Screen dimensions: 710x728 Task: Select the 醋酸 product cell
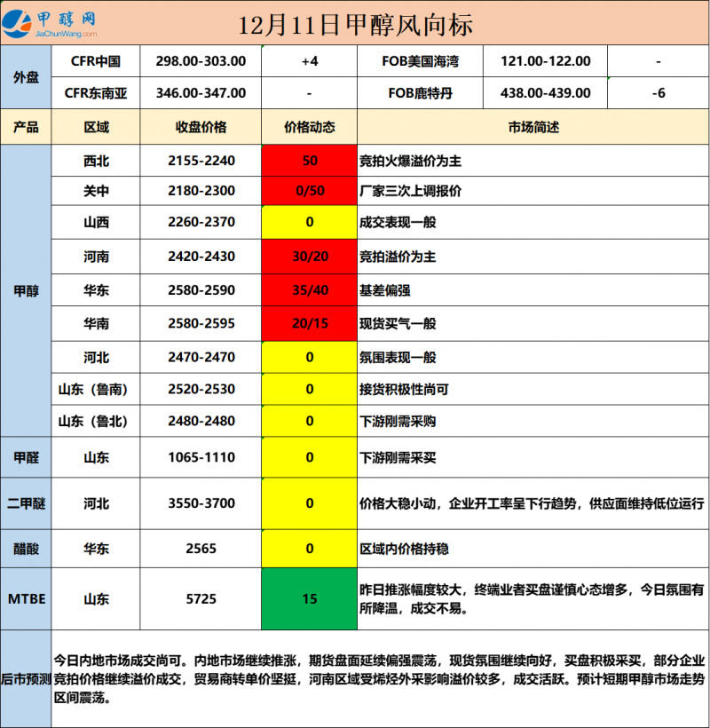click(26, 549)
